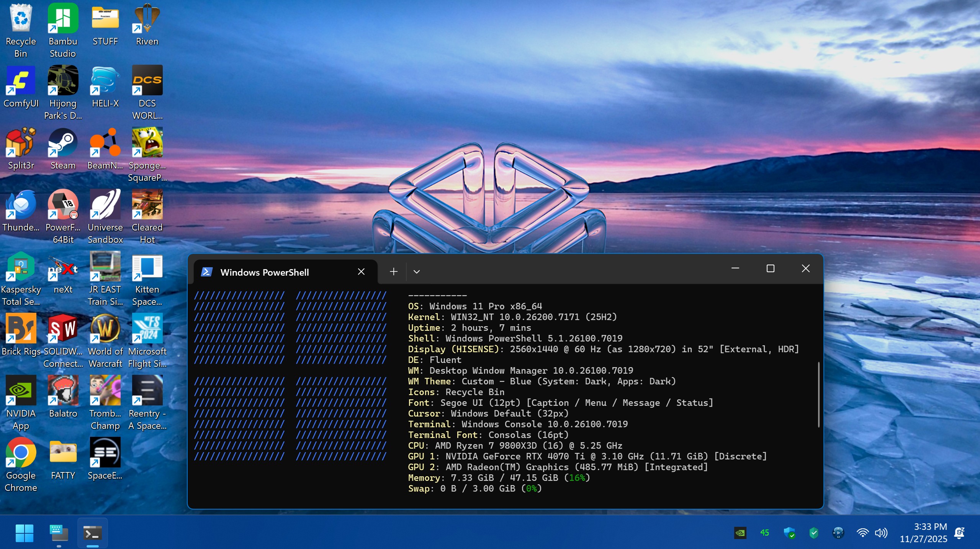Select the DCS World desktop icon
The image size is (980, 549).
click(147, 80)
